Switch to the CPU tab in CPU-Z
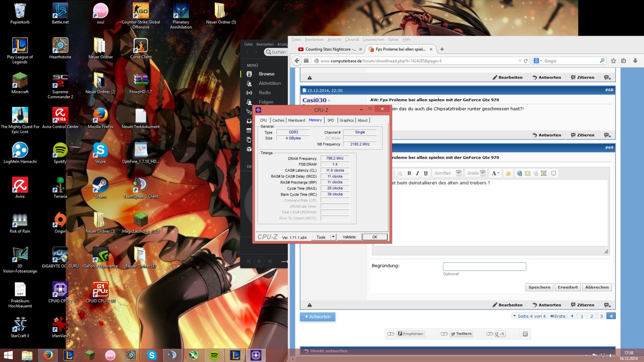 click(x=263, y=120)
